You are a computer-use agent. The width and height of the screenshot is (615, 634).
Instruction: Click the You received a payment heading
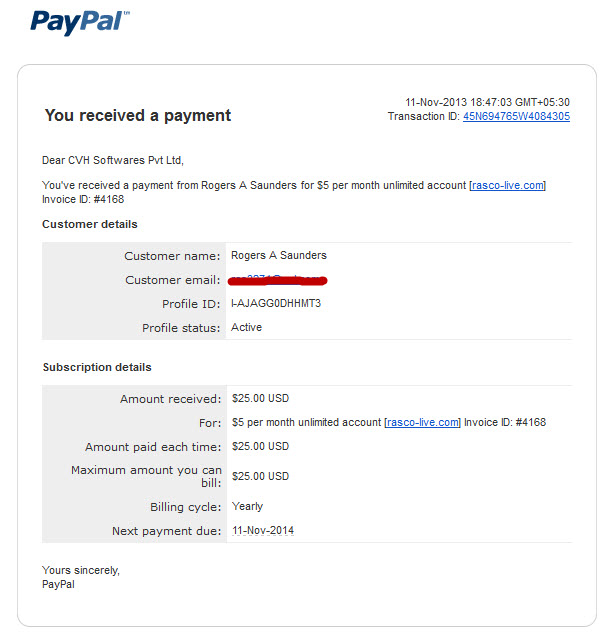click(138, 116)
